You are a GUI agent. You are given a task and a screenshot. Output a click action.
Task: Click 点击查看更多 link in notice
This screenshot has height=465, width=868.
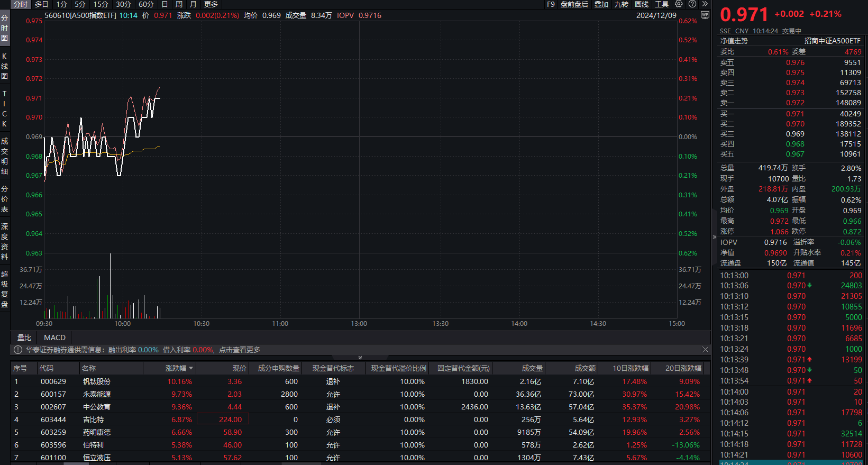tap(240, 350)
